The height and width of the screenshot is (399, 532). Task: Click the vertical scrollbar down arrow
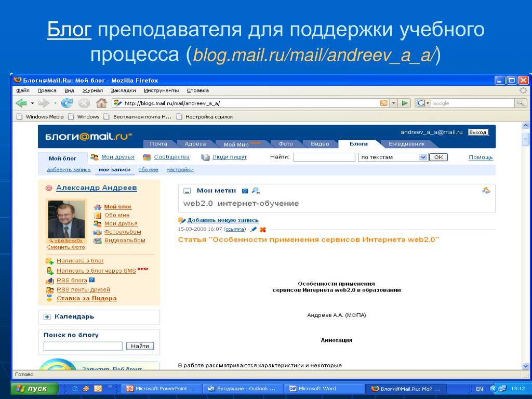point(526,366)
